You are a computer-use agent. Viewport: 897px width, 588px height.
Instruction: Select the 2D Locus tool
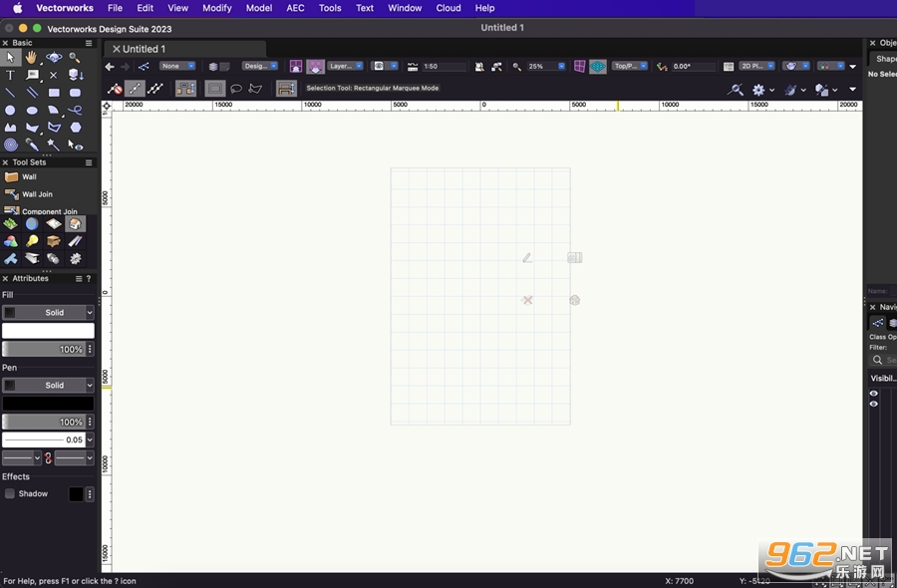coord(53,75)
